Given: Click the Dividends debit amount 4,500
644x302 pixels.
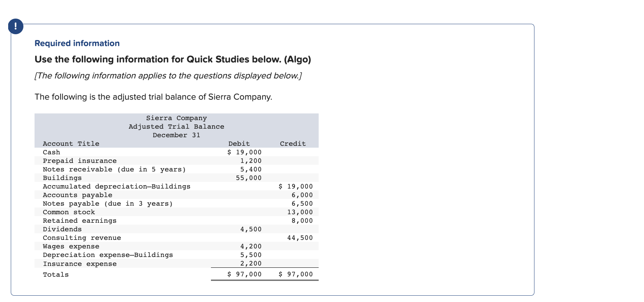Looking at the screenshot, I should coord(251,229).
